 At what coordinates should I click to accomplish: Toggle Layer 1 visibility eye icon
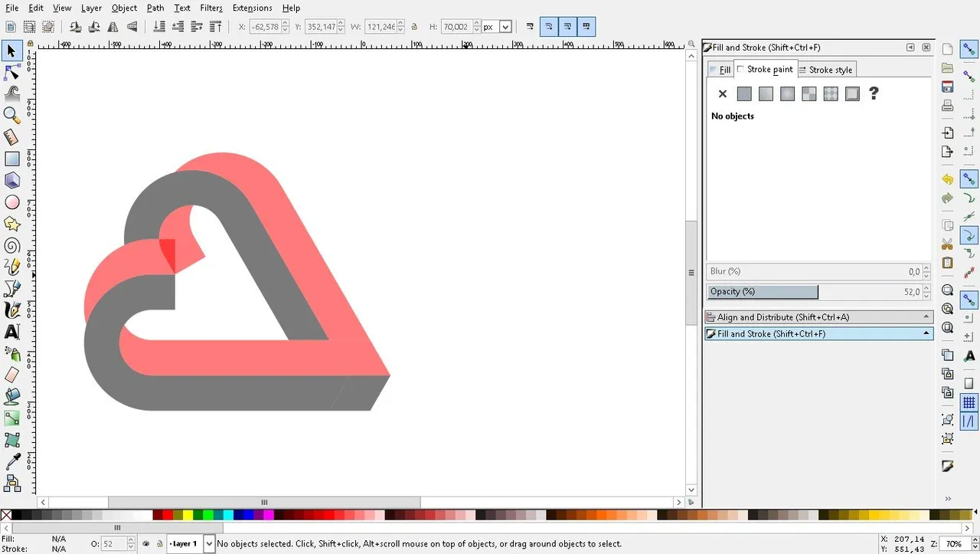tap(146, 544)
